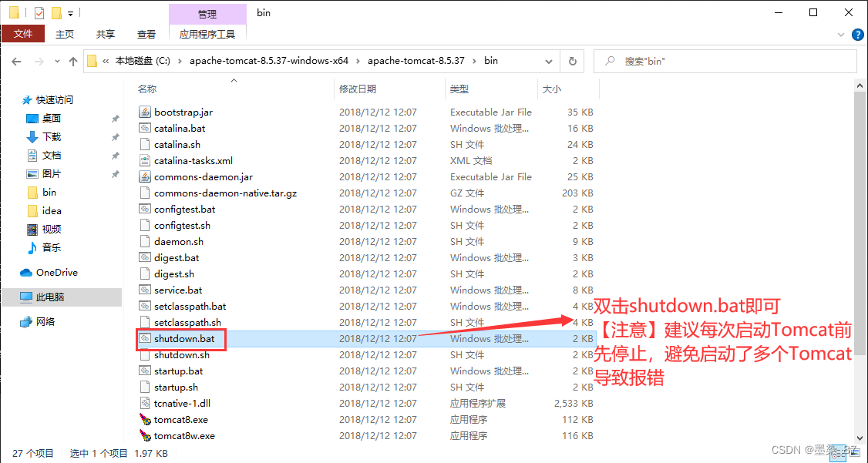This screenshot has height=463, width=868.
Task: Select the shutdown.bat file icon
Action: click(x=144, y=338)
